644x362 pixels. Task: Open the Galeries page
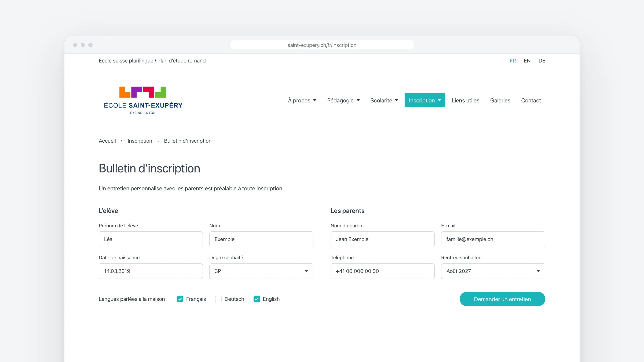(500, 100)
